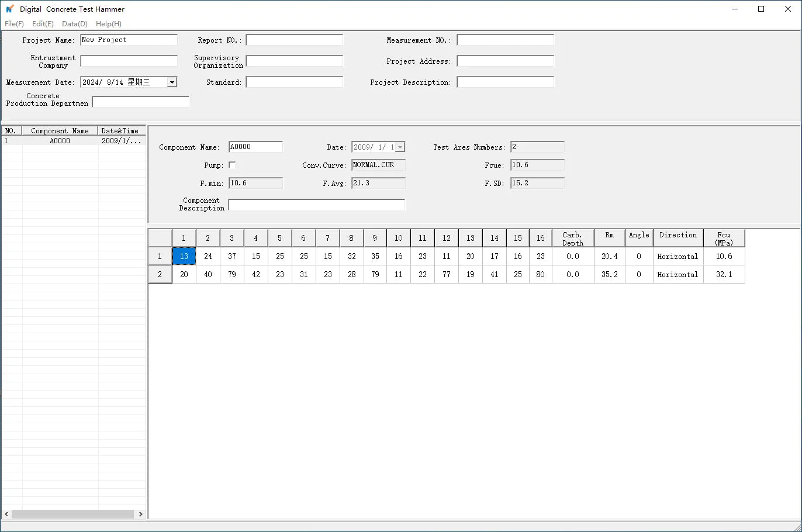Select row header 2 of data grid
This screenshot has height=532, width=802.
tap(160, 274)
